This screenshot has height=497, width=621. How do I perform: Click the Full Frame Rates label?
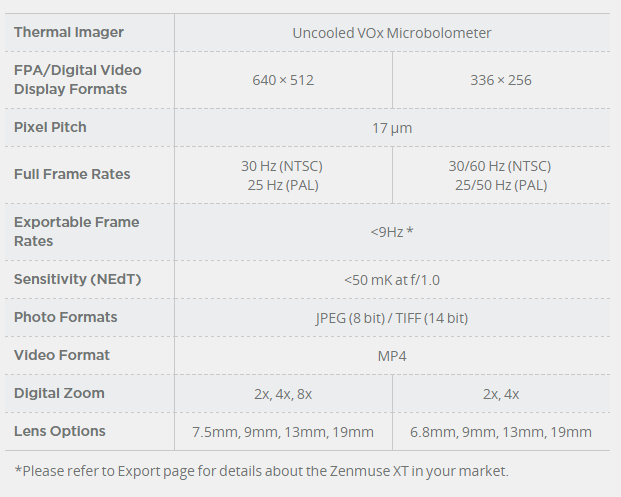click(72, 174)
